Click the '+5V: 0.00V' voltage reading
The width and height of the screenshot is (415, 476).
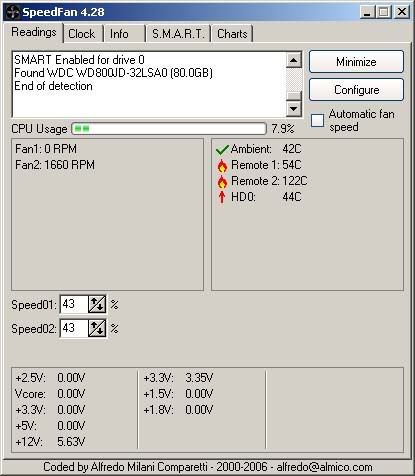(50, 426)
